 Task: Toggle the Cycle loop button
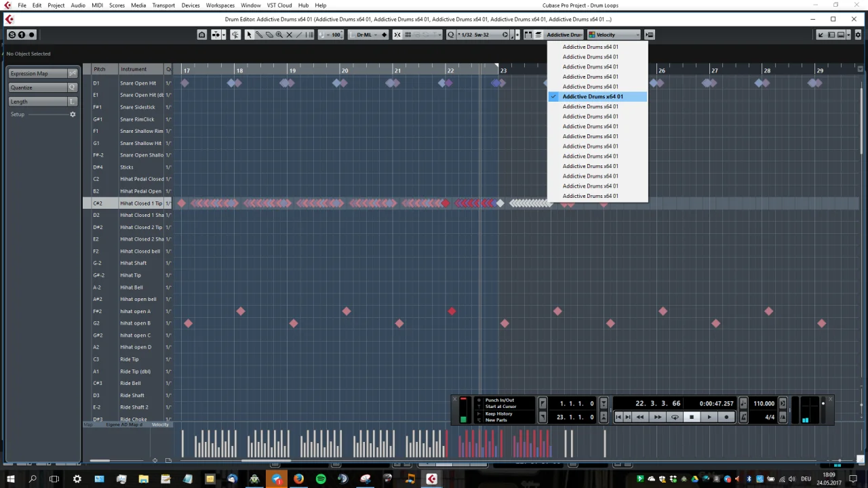675,417
